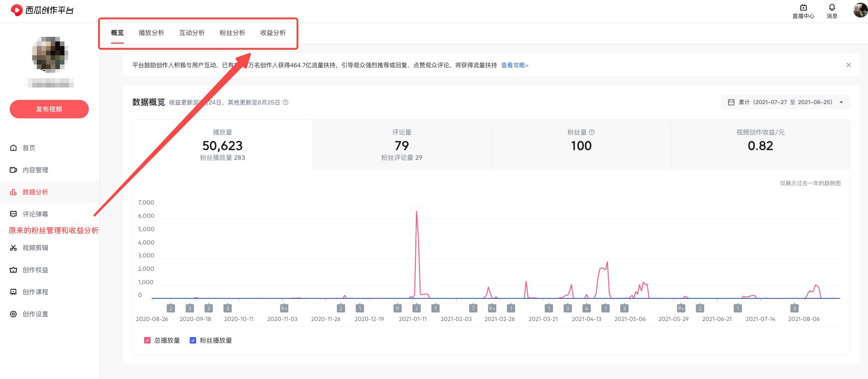The image size is (868, 379).
Task: Toggle the 总播放量 checkbox
Action: pyautogui.click(x=147, y=340)
